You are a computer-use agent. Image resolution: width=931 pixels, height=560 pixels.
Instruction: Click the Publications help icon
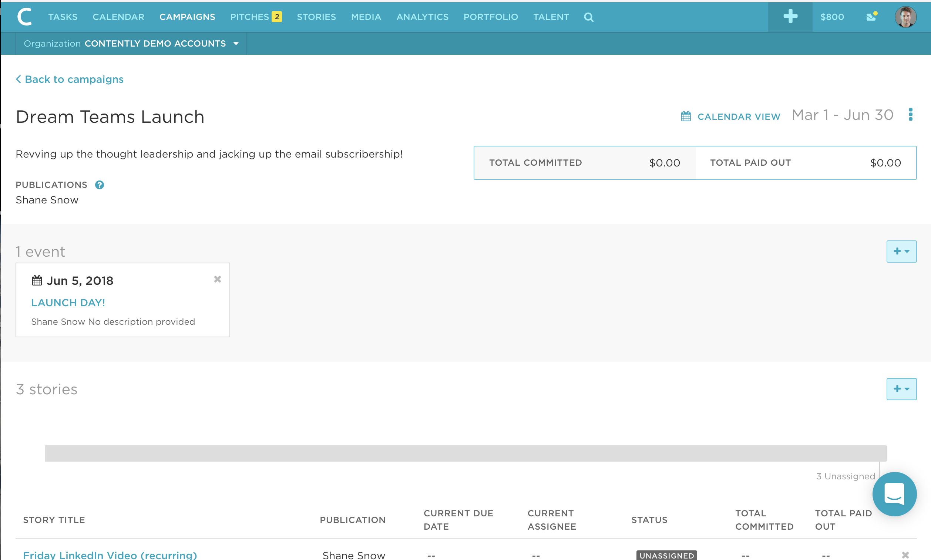pyautogui.click(x=99, y=185)
